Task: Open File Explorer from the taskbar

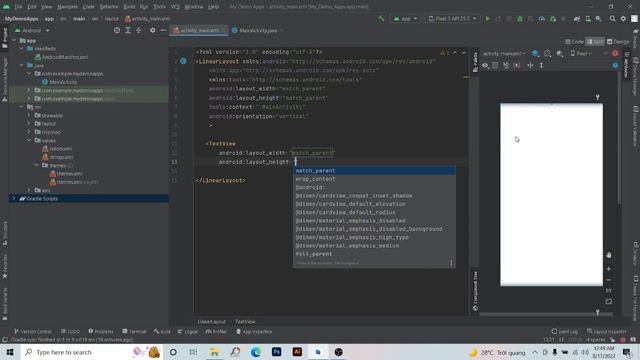Action: pos(214,352)
